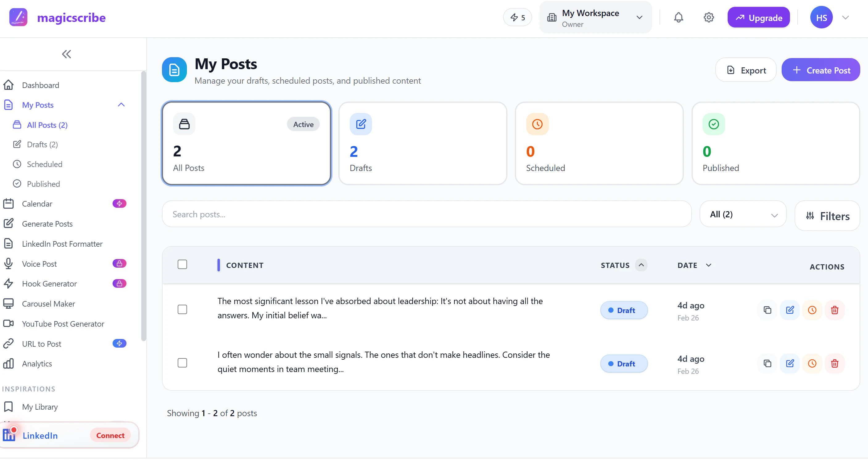Duplicate the first post using copy icon
The width and height of the screenshot is (868, 464).
[x=767, y=310]
